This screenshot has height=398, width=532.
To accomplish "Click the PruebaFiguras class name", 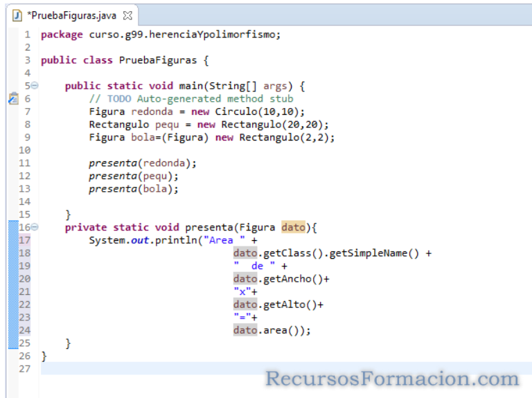I will 158,60.
